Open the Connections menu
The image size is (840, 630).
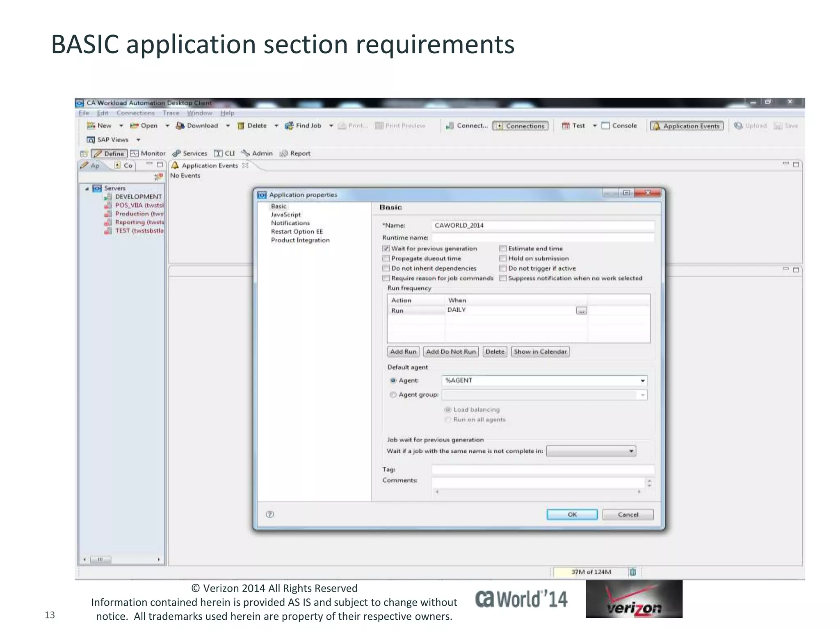point(135,113)
